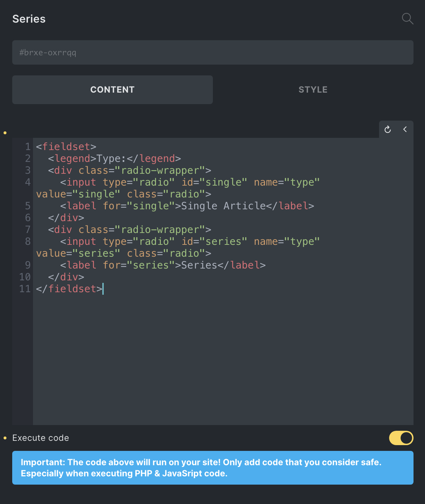Collapse the code editor via chevron icon

tap(405, 129)
